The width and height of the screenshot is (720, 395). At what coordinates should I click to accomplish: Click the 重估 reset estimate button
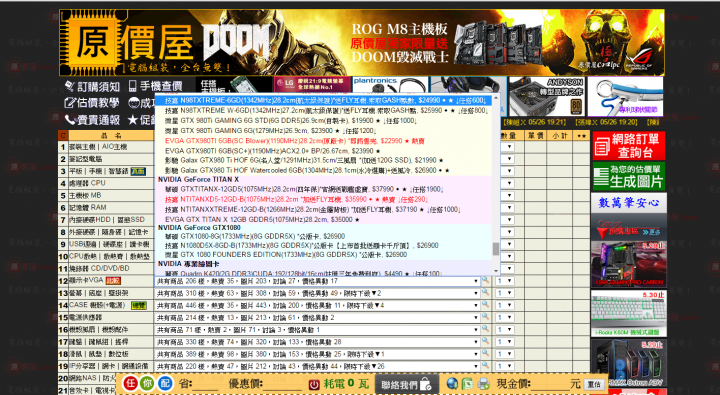[594, 384]
